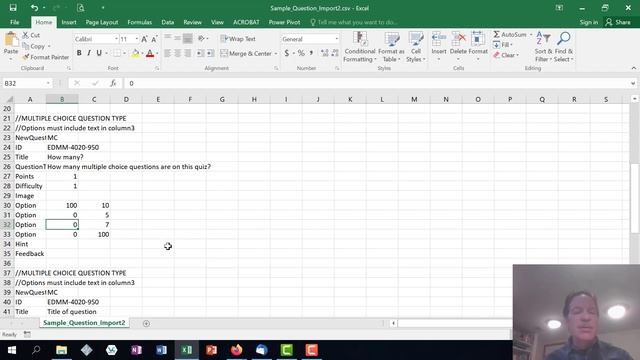The width and height of the screenshot is (640, 360).
Task: Click the Tell me what you want field
Action: pyautogui.click(x=353, y=22)
